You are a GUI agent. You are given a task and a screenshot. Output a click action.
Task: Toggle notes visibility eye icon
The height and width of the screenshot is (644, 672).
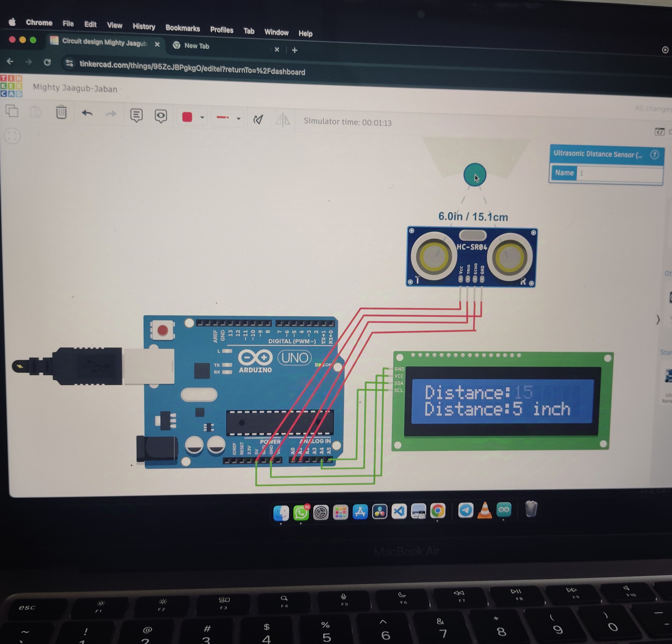tap(160, 116)
